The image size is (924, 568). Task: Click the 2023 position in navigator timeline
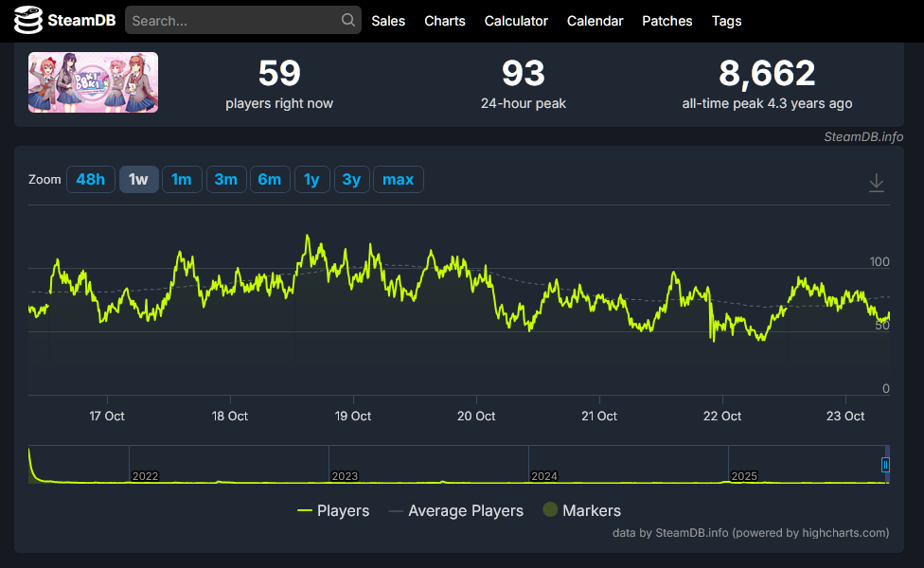click(345, 475)
